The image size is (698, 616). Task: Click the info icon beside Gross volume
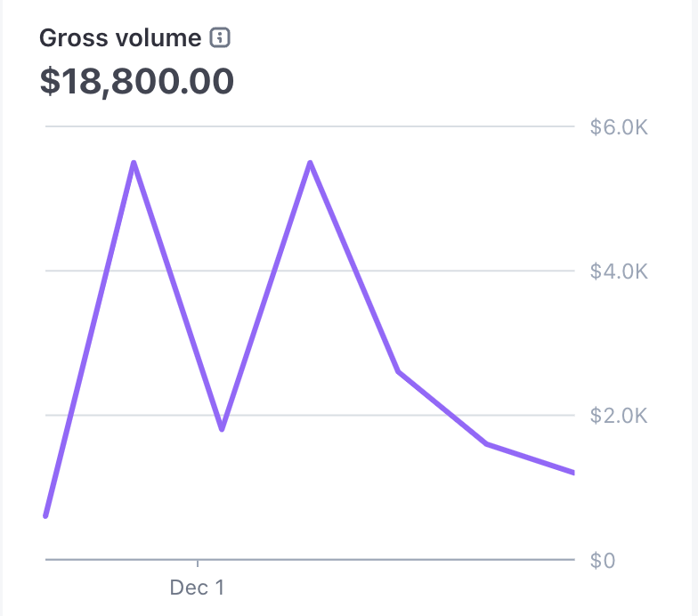(220, 38)
